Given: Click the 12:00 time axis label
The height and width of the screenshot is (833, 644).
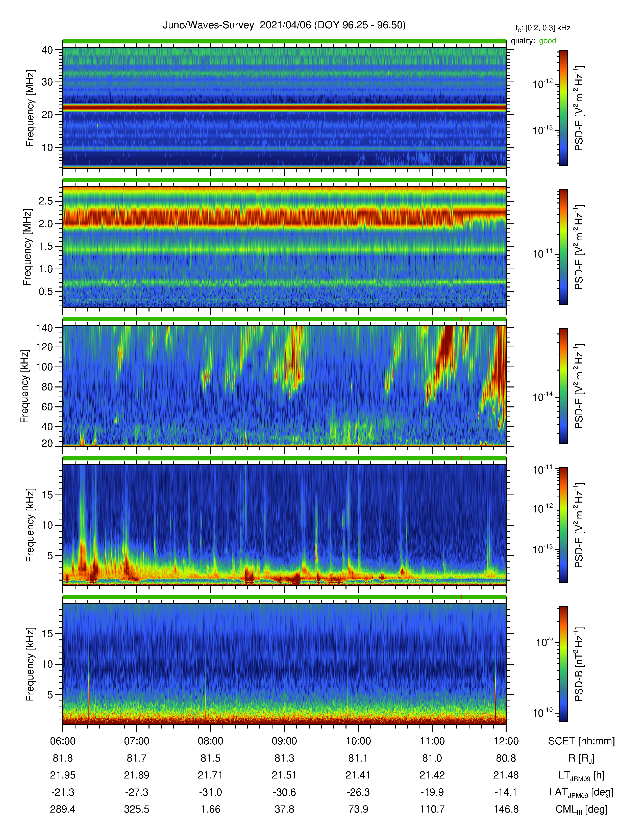Looking at the screenshot, I should point(506,741).
